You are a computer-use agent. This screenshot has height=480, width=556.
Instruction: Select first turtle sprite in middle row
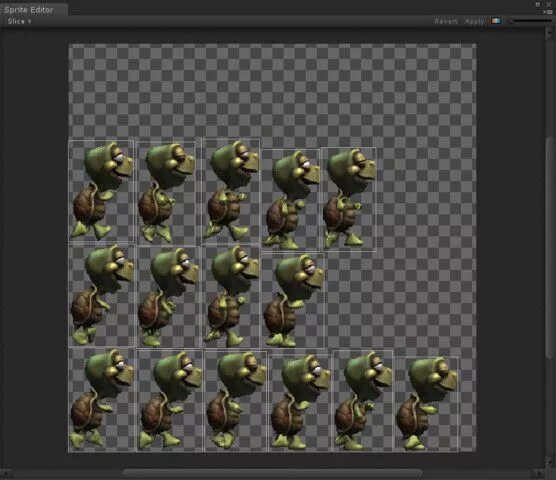[x=101, y=295]
